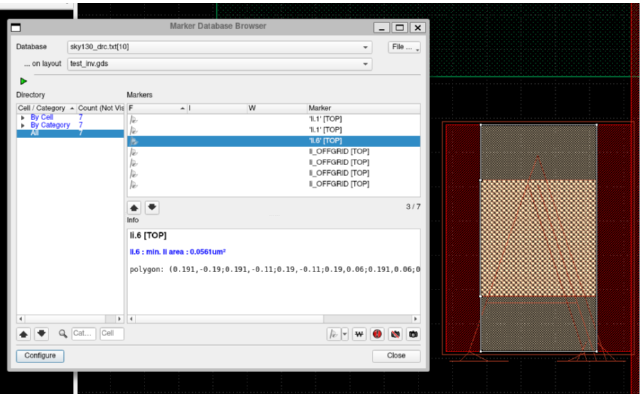Expand the By Category tree node
Image resolution: width=640 pixels, height=394 pixels.
click(x=23, y=125)
